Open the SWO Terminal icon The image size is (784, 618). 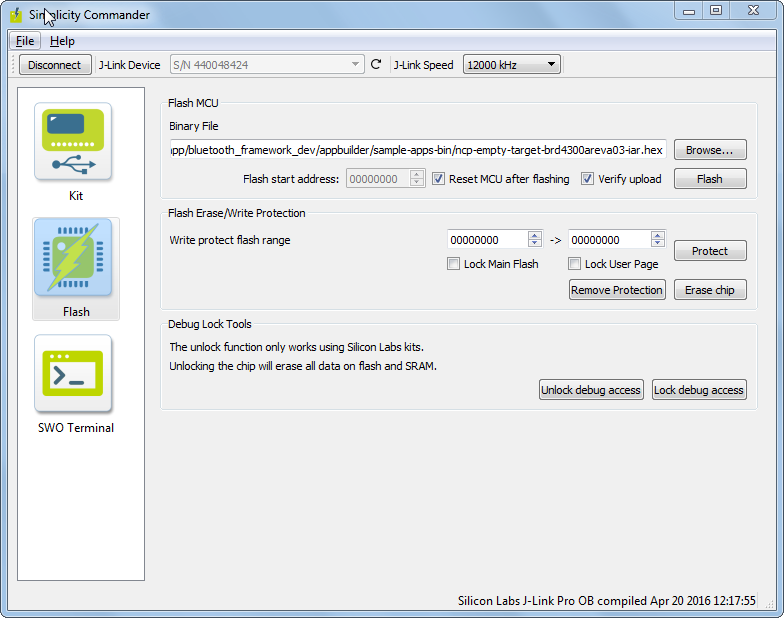point(75,374)
